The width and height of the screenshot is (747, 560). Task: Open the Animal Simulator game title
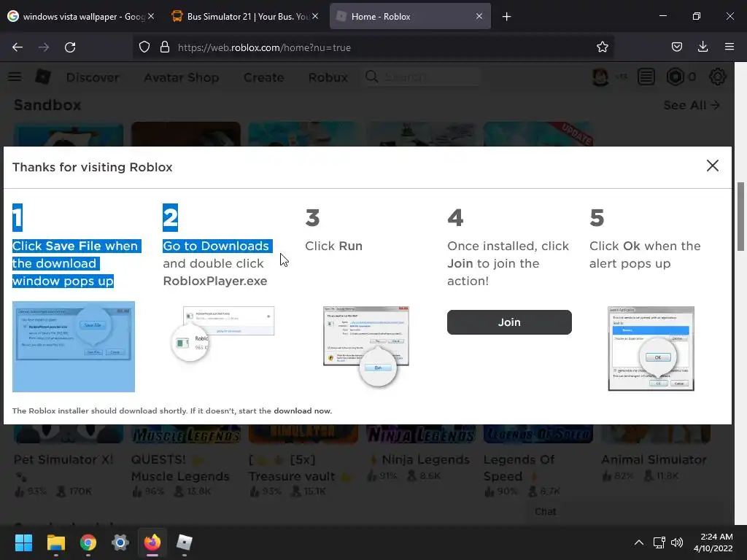pos(654,459)
